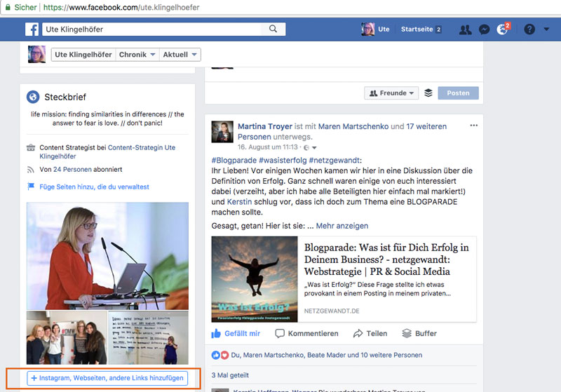Screen dimensions: 561x392
Task: Click the Teilen share button
Action: click(x=370, y=333)
